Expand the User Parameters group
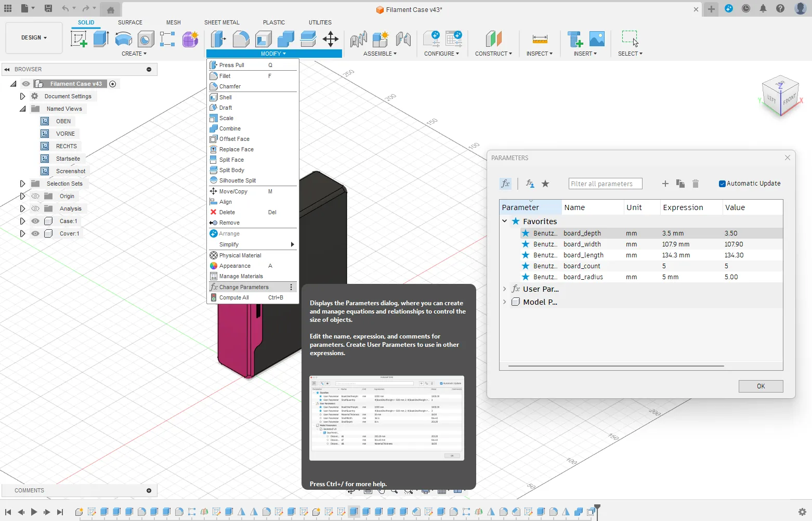The width and height of the screenshot is (812, 521). [504, 289]
